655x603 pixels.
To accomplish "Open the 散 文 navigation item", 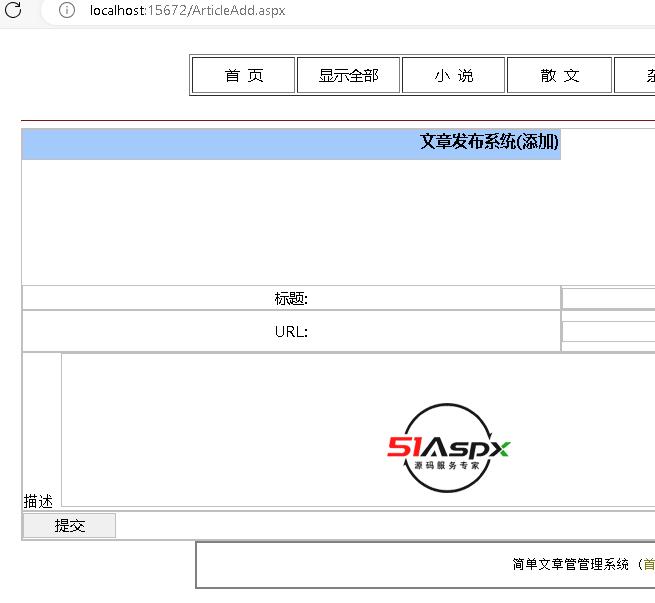I will pyautogui.click(x=559, y=76).
